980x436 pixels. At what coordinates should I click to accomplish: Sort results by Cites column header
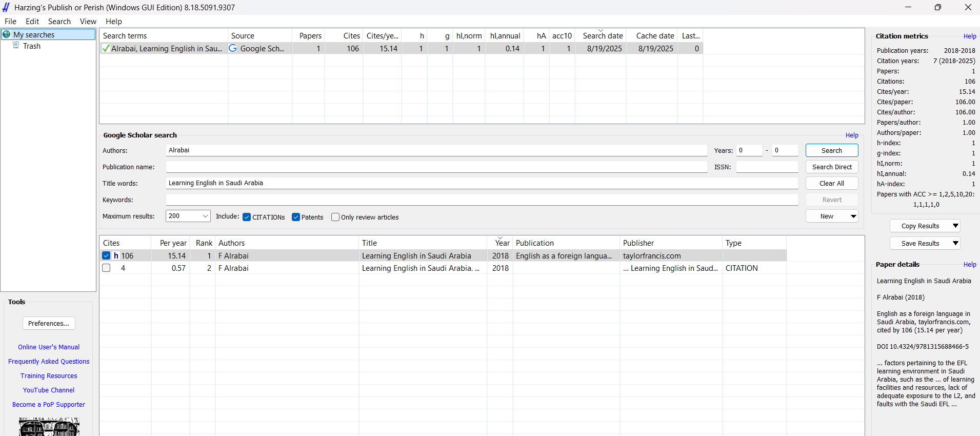coord(125,243)
